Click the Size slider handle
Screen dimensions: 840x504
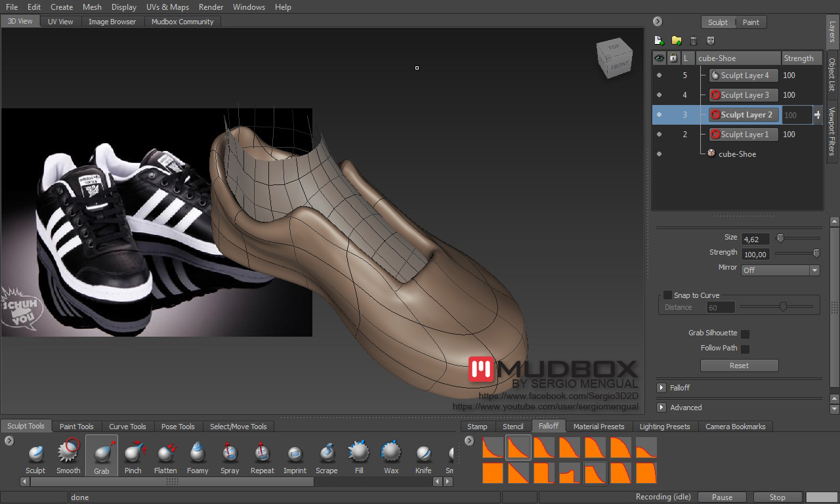[x=780, y=238]
